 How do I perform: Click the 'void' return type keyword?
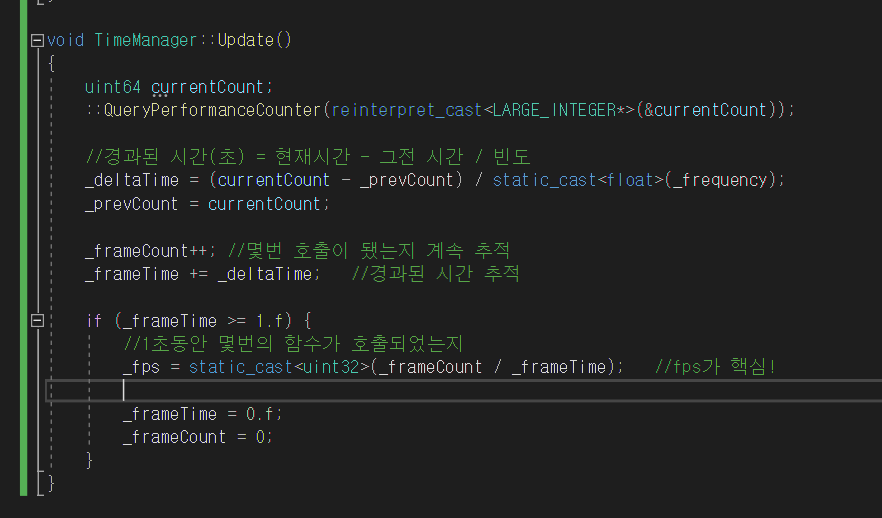[x=65, y=40]
